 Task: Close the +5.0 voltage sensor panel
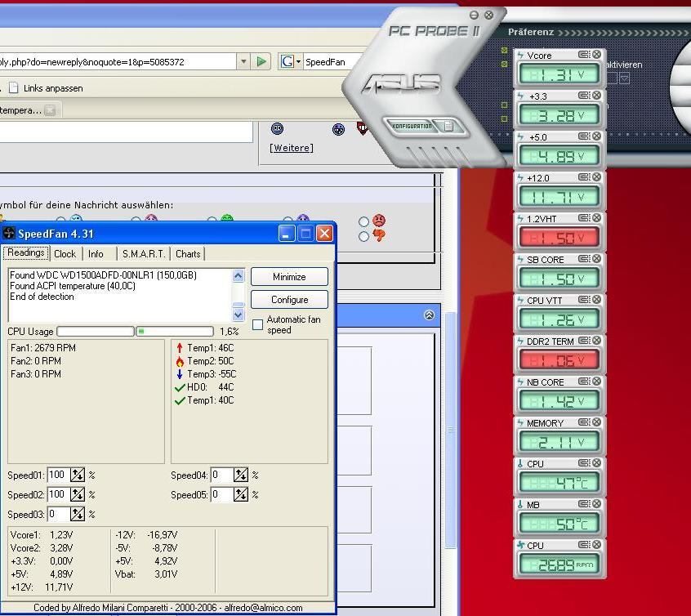pyautogui.click(x=597, y=136)
